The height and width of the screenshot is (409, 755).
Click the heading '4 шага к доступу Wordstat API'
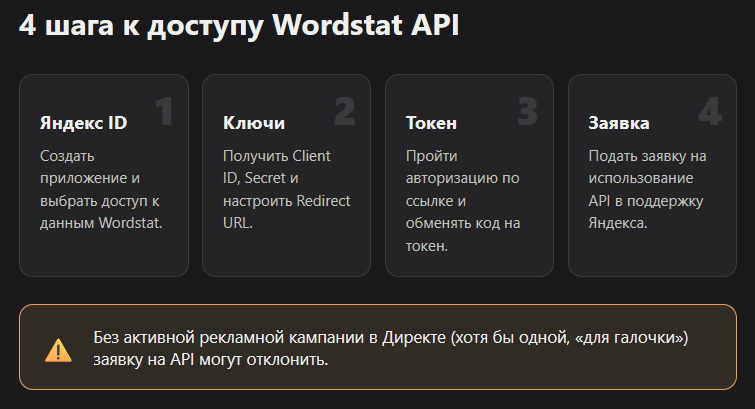(x=239, y=25)
